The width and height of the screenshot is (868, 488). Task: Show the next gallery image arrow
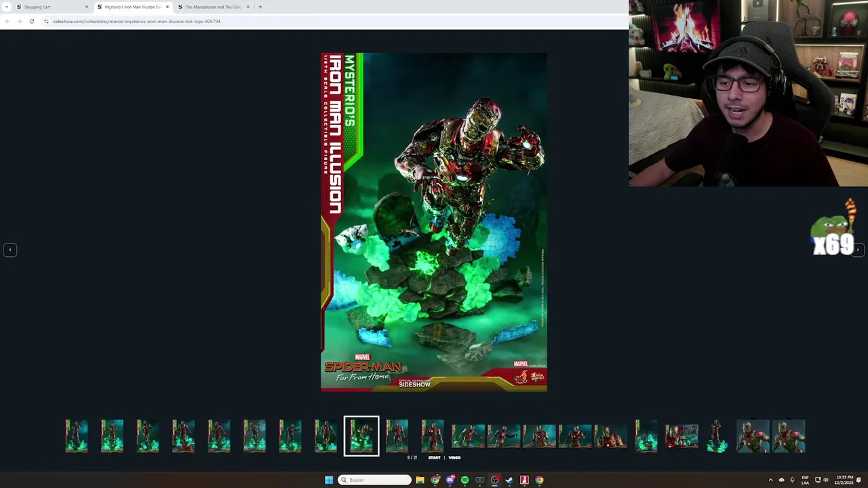click(858, 250)
